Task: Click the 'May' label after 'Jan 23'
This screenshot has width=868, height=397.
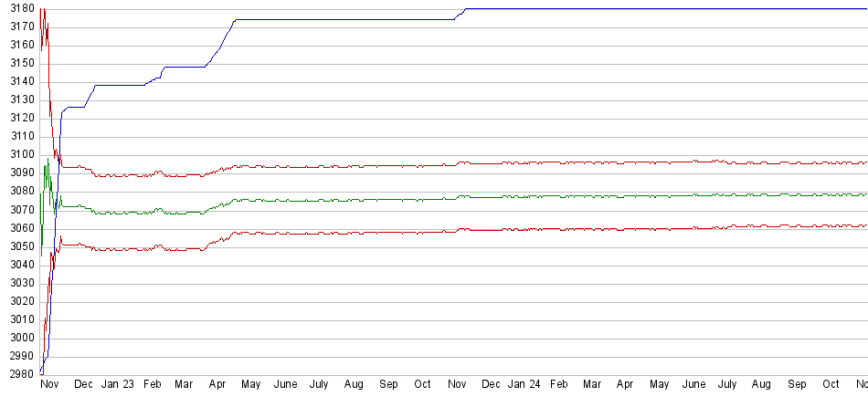Action: click(251, 385)
